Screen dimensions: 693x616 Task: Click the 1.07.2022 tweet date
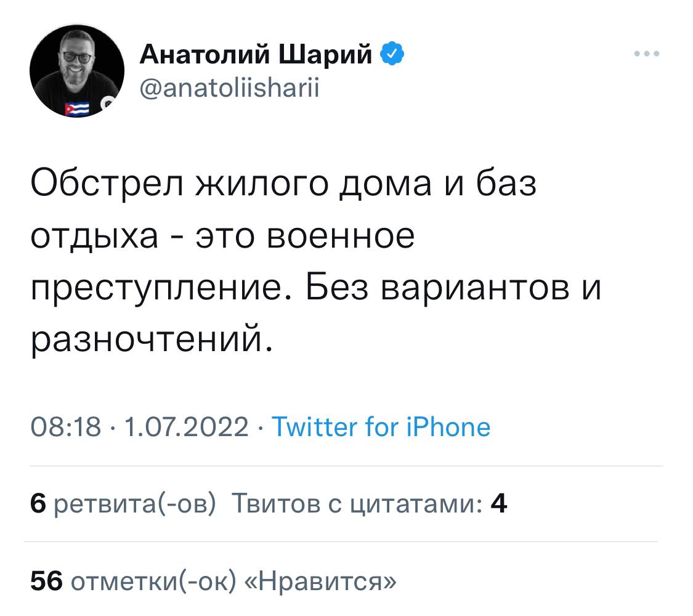187,426
